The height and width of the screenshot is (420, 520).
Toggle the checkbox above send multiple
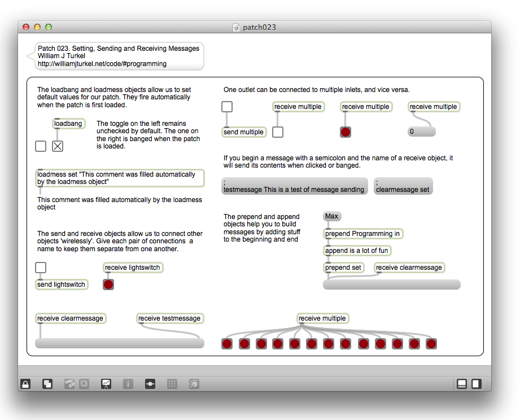[227, 107]
